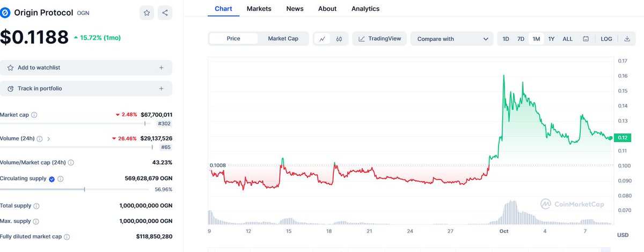Click Total supply info icon
Viewport: 644px width, 252px height.
pyautogui.click(x=36, y=206)
